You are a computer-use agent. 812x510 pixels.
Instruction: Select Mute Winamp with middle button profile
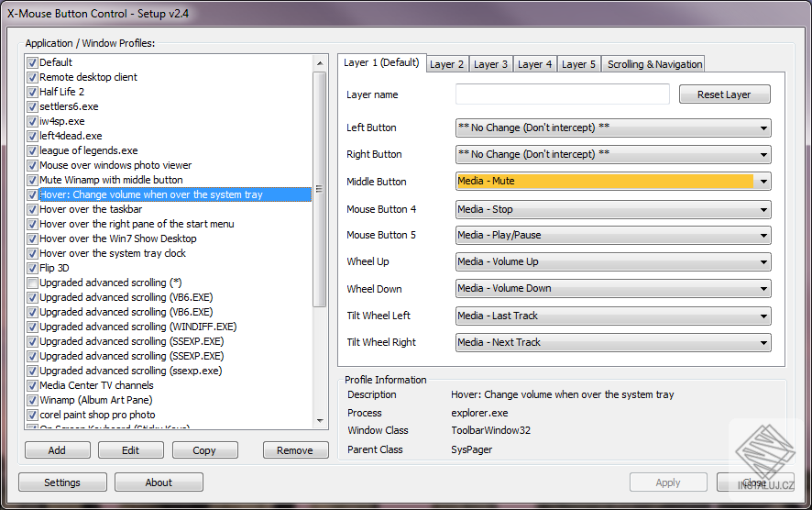(x=111, y=180)
